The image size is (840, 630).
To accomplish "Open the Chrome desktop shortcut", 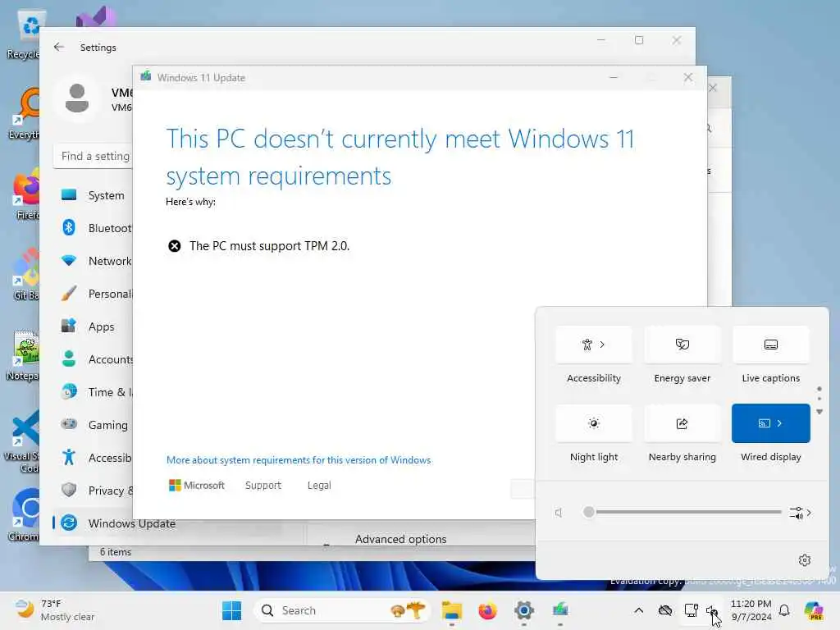I will [x=25, y=514].
